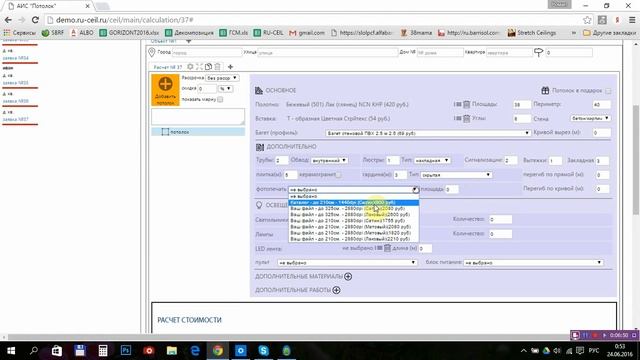Open settings gear for Расчет № 37

pos(190,67)
